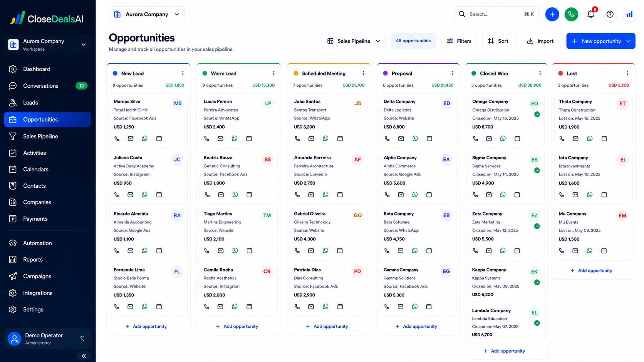Click phone icon on Gamma Company card
Image resolution: width=644 pixels, height=362 pixels.
point(387,307)
